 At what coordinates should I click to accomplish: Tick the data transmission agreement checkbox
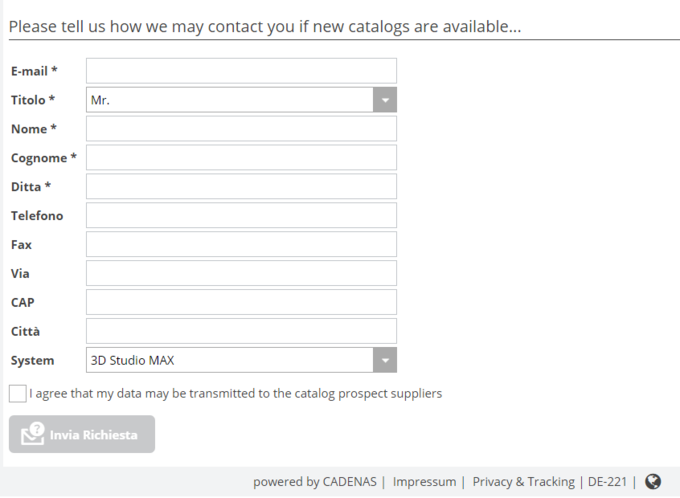pos(17,393)
